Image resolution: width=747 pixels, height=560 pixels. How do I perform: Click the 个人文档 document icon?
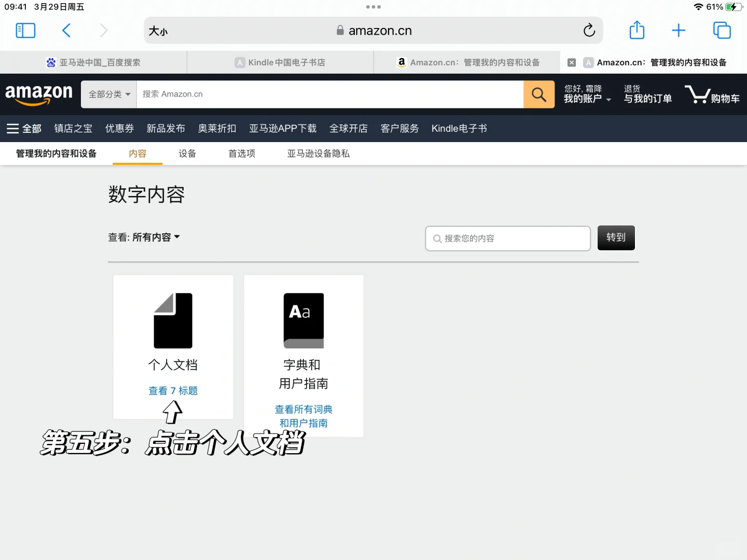click(173, 320)
